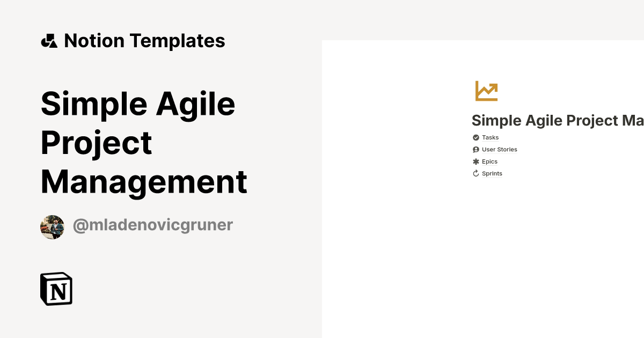Click the Notion Templates puzzle piece logo
This screenshot has width=644, height=338.
49,40
